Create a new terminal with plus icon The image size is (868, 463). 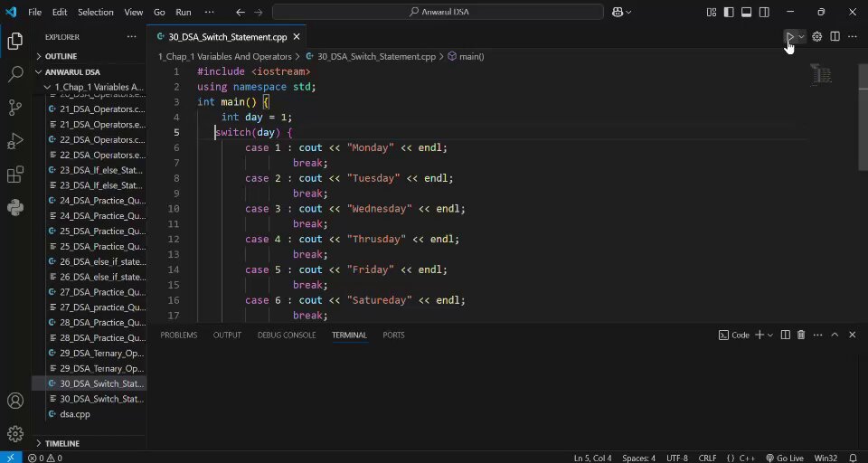pos(759,335)
